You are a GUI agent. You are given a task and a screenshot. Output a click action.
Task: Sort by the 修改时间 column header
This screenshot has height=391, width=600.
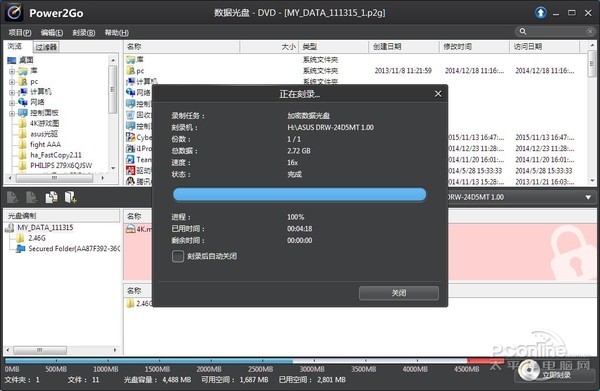474,47
